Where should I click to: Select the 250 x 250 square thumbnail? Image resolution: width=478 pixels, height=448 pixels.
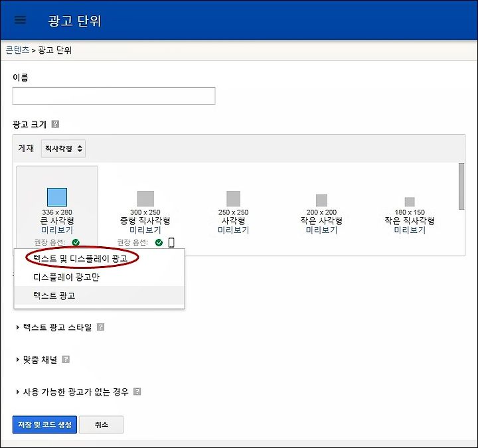click(x=233, y=198)
